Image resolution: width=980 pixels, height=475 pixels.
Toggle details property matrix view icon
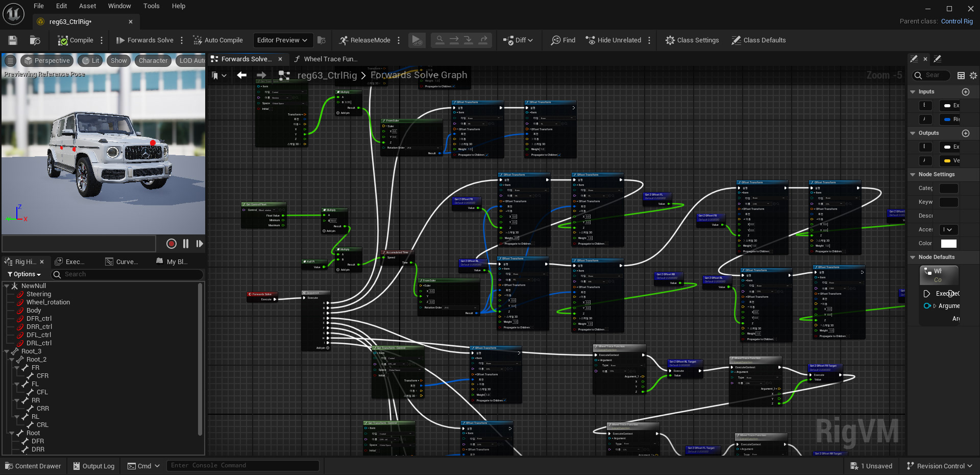point(961,76)
